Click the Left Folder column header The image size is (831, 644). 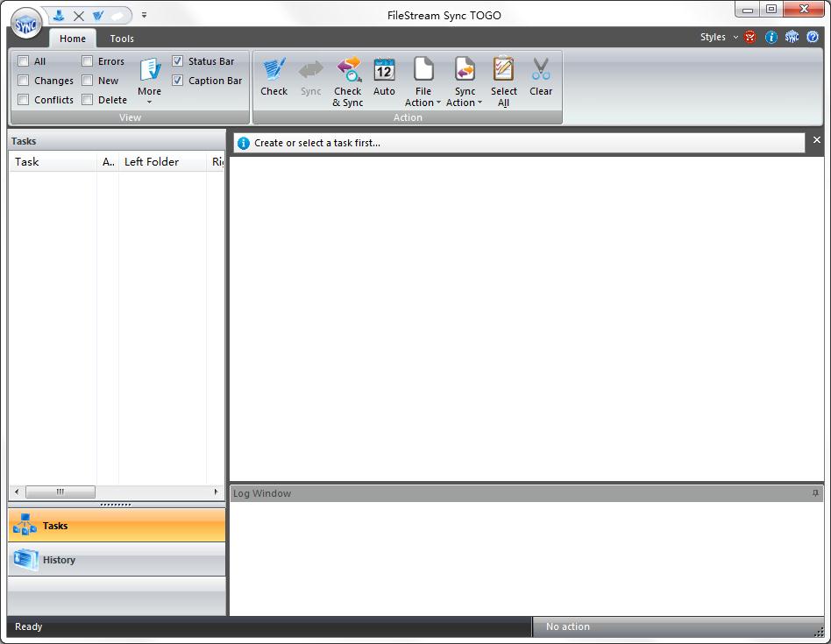point(163,161)
